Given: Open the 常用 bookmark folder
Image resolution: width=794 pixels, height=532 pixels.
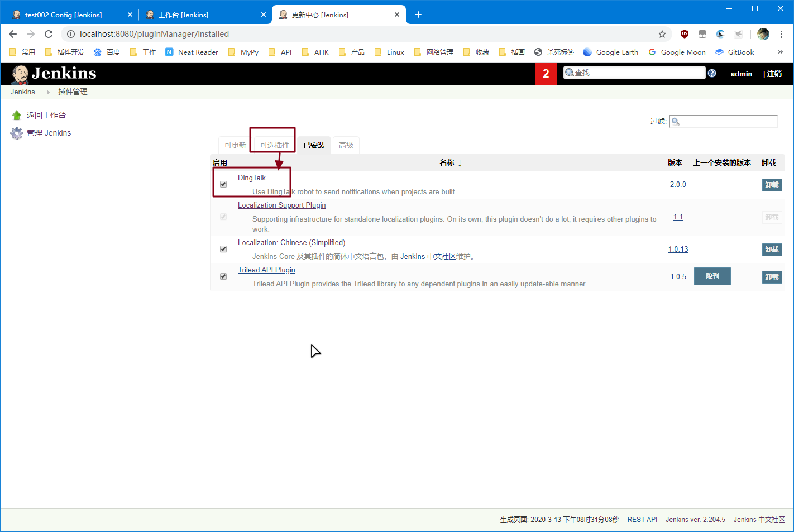Looking at the screenshot, I should point(22,52).
